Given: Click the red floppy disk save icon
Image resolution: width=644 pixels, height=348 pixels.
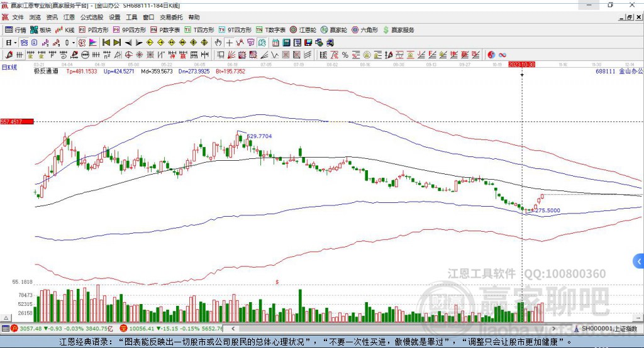Looking at the screenshot, I should click(x=308, y=43).
